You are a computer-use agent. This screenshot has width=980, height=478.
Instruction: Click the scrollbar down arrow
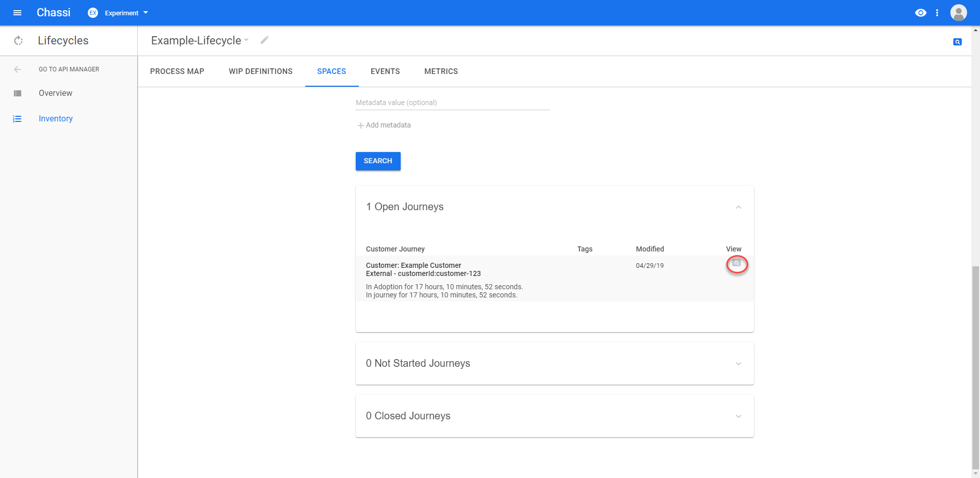point(975,474)
